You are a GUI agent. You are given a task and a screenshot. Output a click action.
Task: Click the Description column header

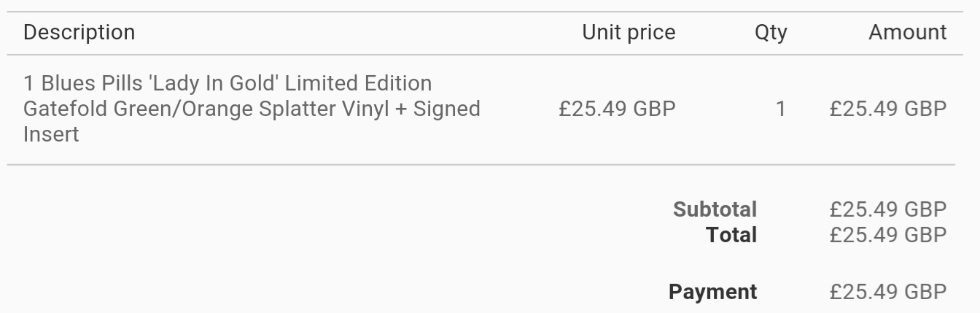tap(79, 32)
